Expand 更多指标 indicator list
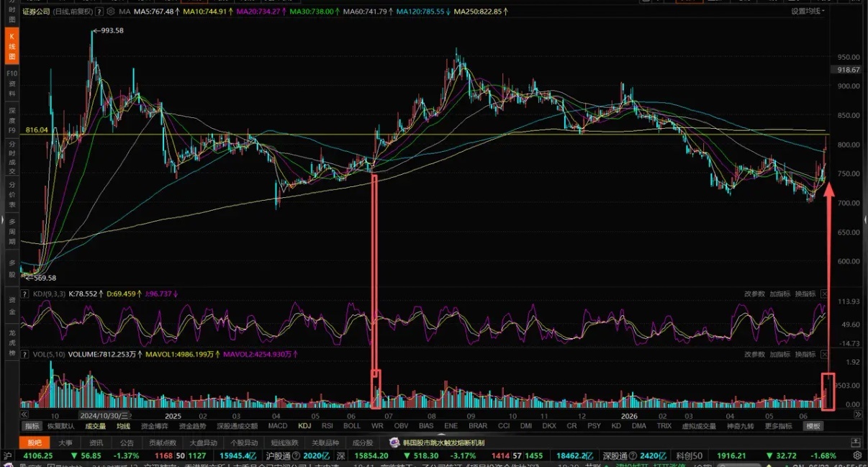The width and height of the screenshot is (868, 467). [778, 426]
